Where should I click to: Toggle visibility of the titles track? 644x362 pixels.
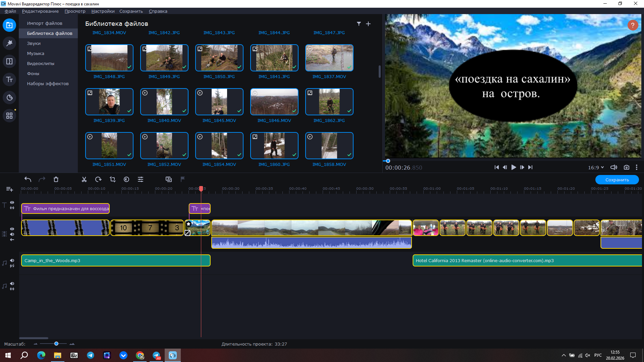pos(12,202)
